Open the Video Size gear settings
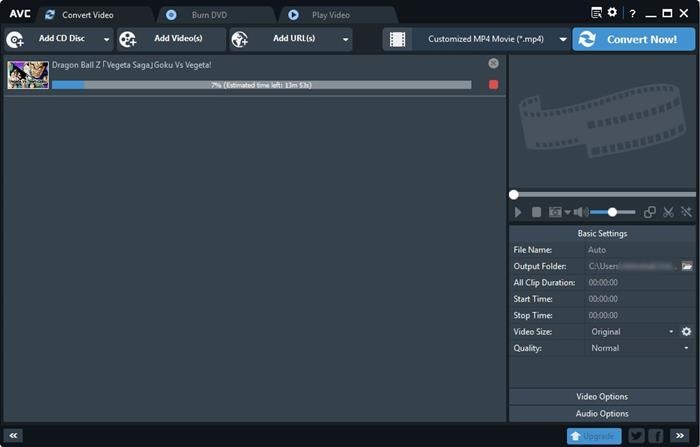The height and width of the screenshot is (447, 700). pos(686,331)
